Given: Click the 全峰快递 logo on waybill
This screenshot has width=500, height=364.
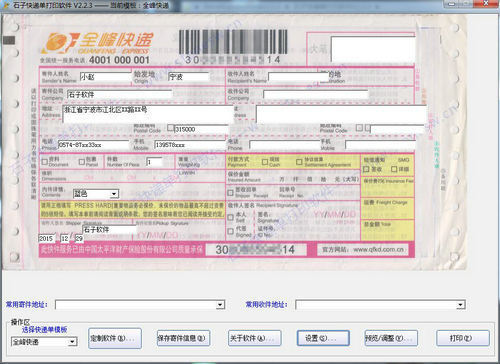Looking at the screenshot, I should [x=97, y=43].
